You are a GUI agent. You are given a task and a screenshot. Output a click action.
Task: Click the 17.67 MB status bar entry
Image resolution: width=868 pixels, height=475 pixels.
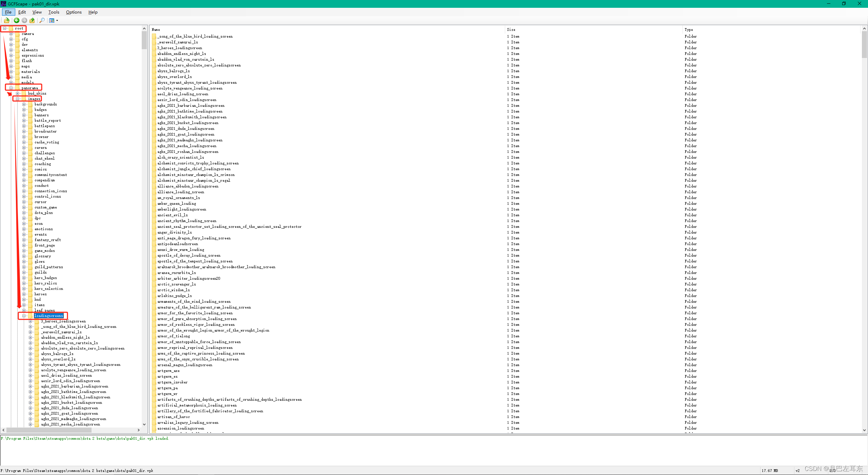770,471
